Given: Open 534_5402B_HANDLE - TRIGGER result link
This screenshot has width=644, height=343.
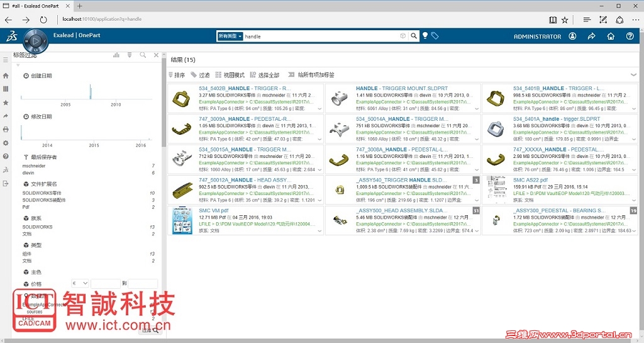Looking at the screenshot, I should tap(245, 88).
